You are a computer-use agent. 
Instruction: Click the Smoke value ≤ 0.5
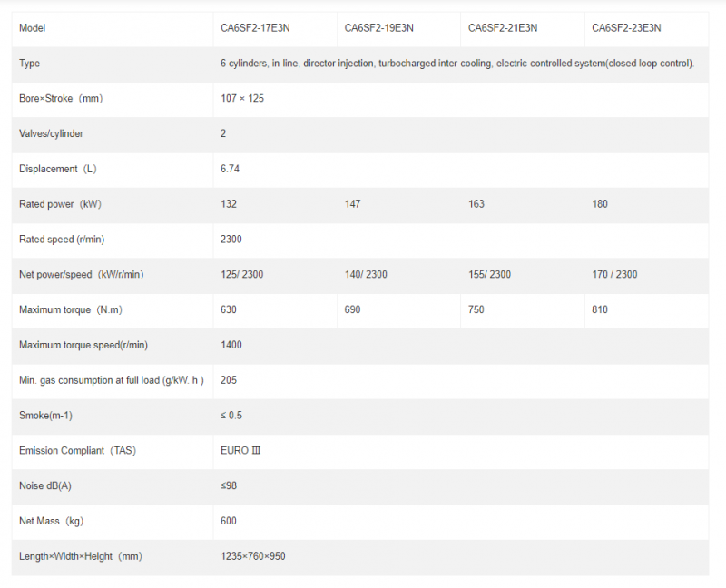point(231,416)
